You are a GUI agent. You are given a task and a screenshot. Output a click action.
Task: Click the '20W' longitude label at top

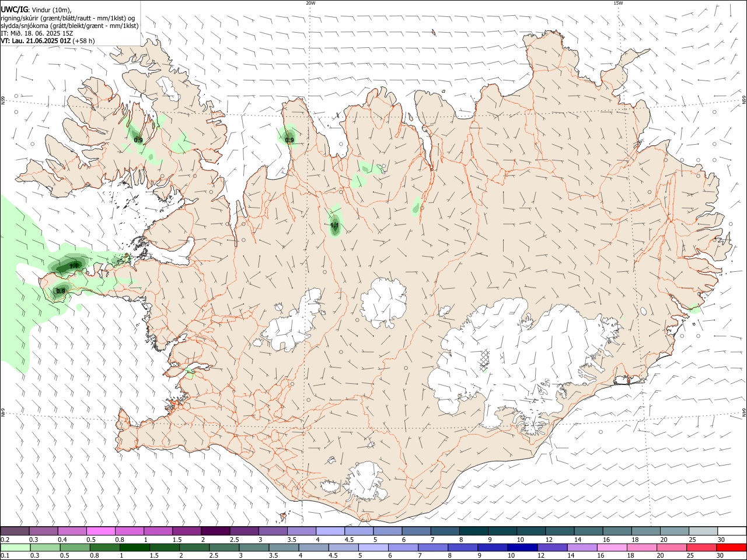coord(310,3)
